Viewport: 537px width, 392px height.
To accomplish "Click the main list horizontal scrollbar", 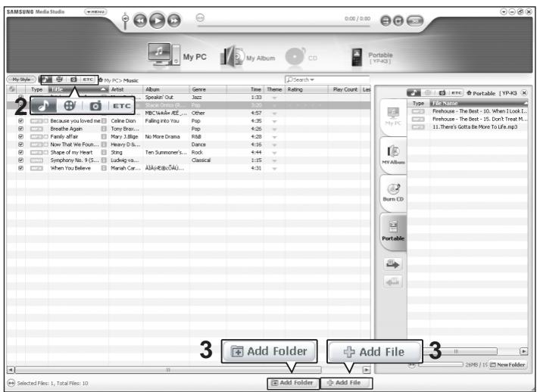I will click(x=168, y=370).
